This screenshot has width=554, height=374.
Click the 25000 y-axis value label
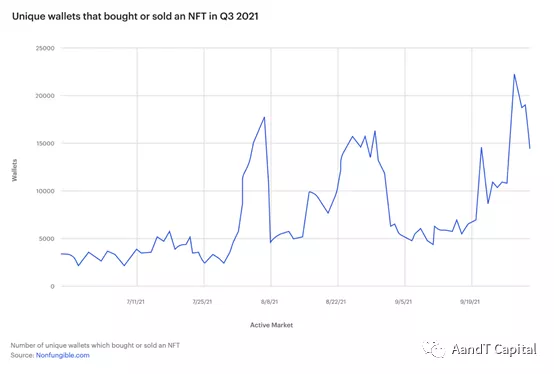tap(45, 48)
